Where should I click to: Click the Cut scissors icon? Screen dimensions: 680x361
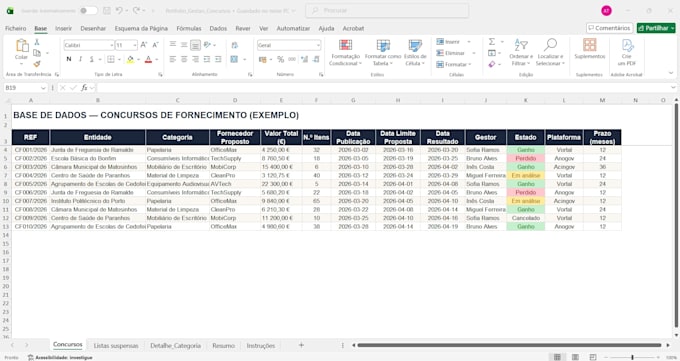click(x=37, y=42)
